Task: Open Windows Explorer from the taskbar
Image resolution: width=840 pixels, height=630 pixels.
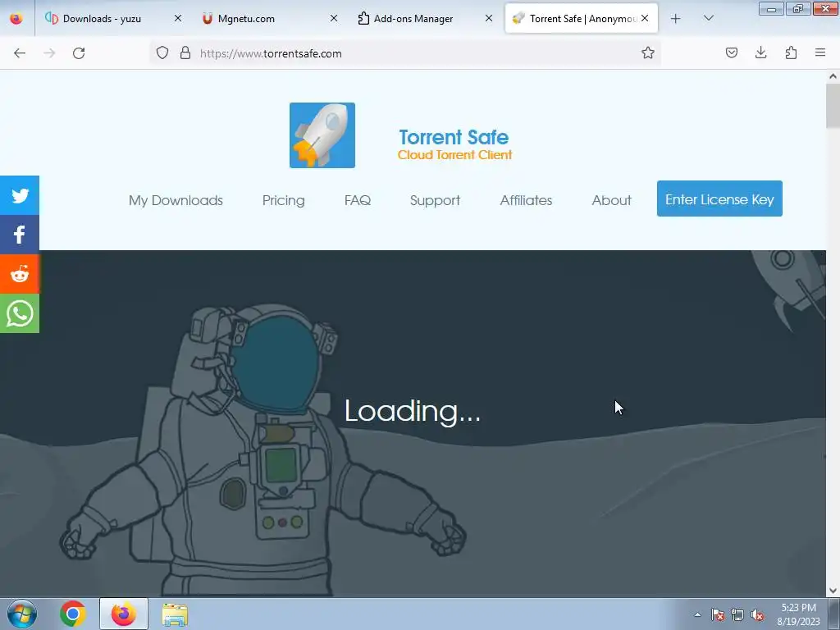Action: tap(175, 614)
